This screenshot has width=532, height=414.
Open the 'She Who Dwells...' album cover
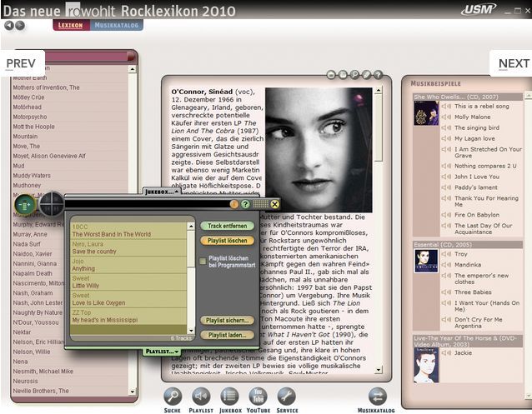[x=426, y=113]
